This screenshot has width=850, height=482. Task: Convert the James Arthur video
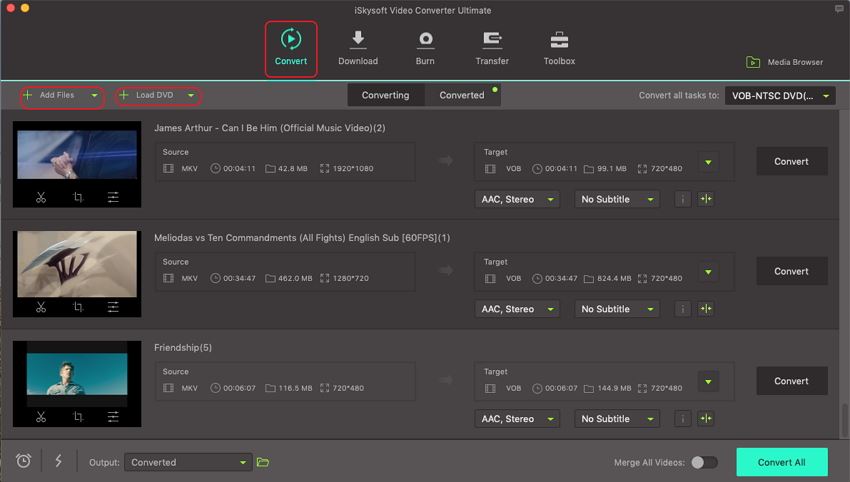791,162
